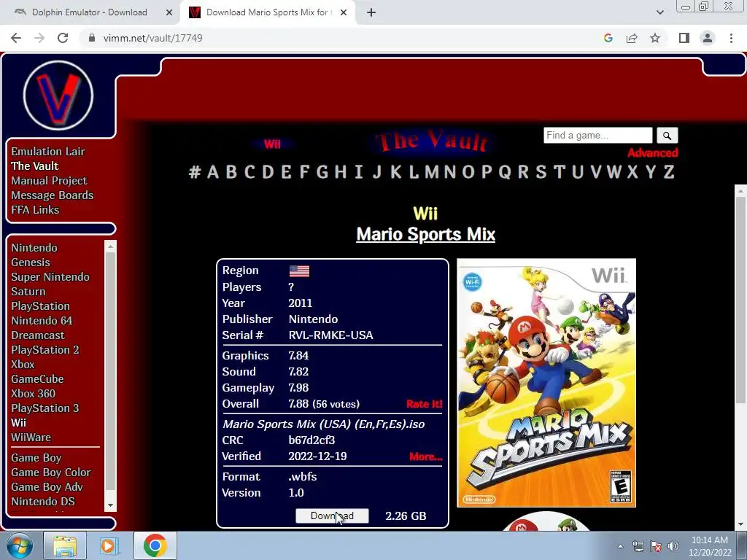Click the Download button
Viewport: 747px width, 560px height.
pyautogui.click(x=332, y=516)
